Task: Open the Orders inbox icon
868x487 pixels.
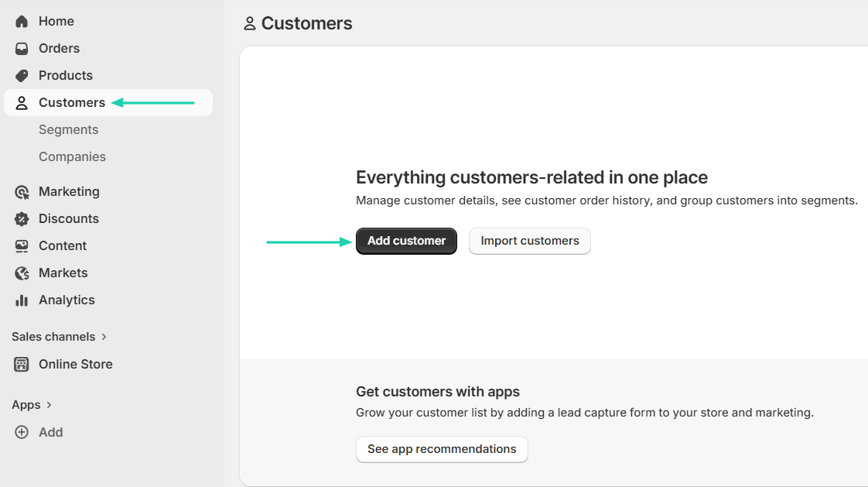Action: pos(22,49)
